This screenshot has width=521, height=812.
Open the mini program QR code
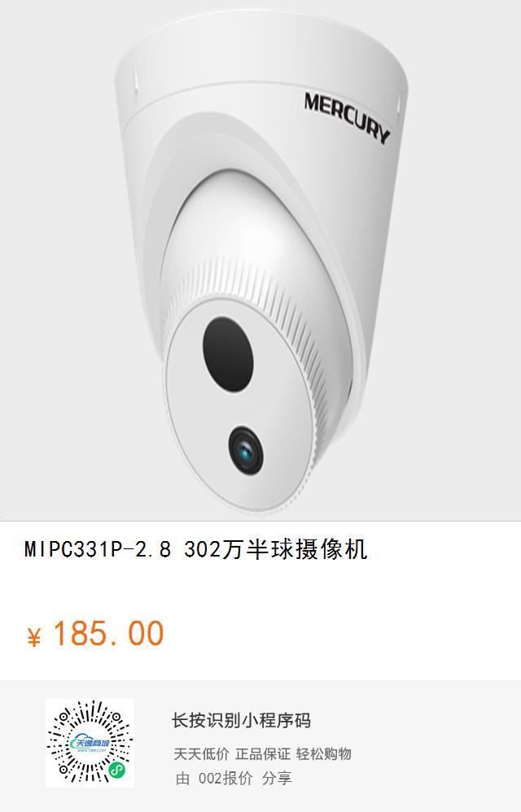(x=90, y=743)
